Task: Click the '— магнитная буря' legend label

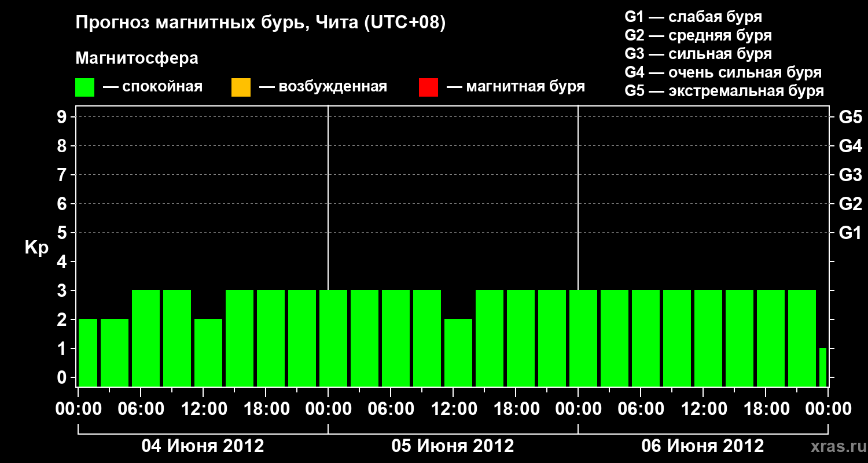Action: click(516, 87)
